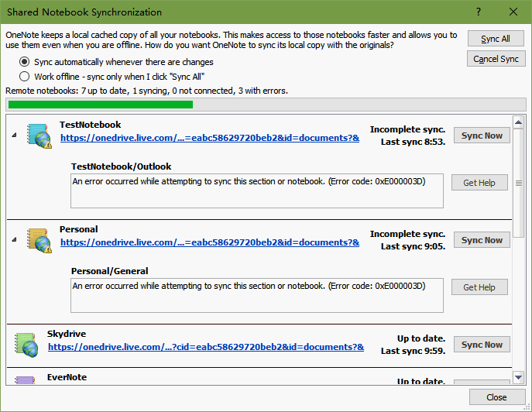Click the TestNotebook/Outlook error message box

(x=257, y=191)
